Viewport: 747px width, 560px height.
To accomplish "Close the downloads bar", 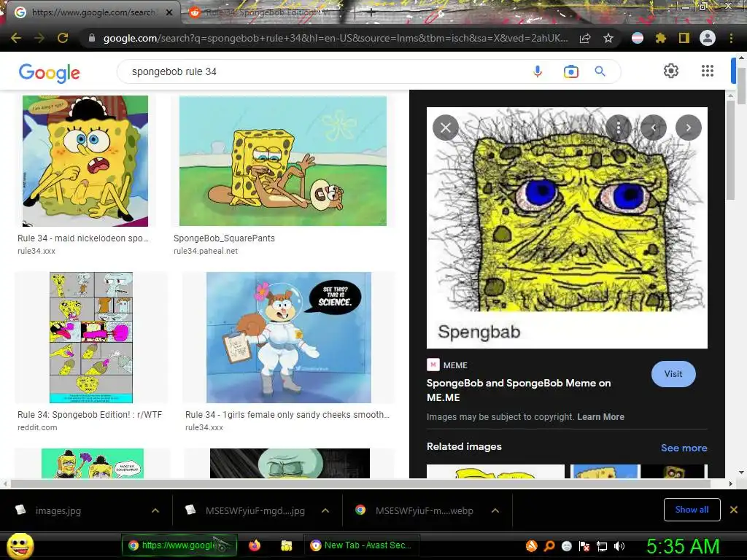I will (x=734, y=510).
